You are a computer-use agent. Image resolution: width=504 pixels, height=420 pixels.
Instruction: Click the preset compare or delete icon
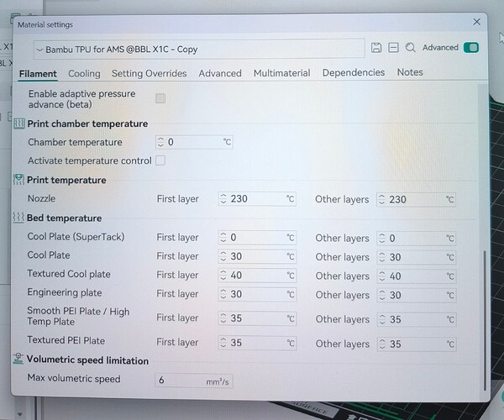(x=393, y=48)
